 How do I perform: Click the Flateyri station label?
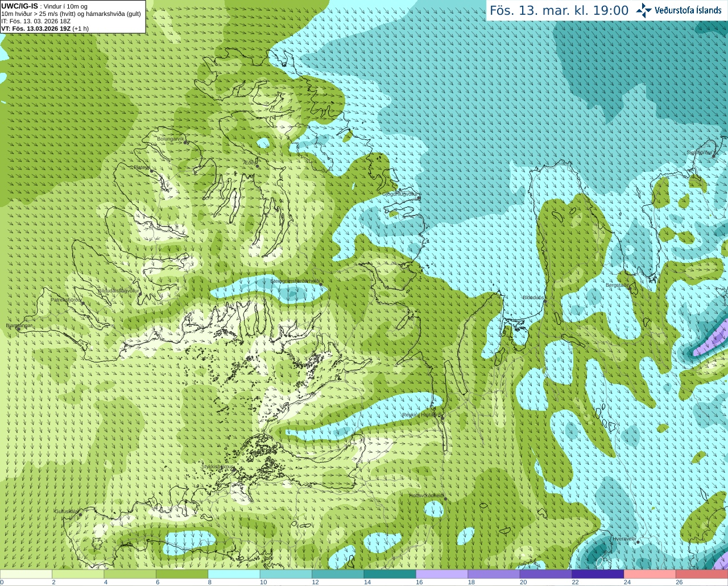(x=142, y=167)
